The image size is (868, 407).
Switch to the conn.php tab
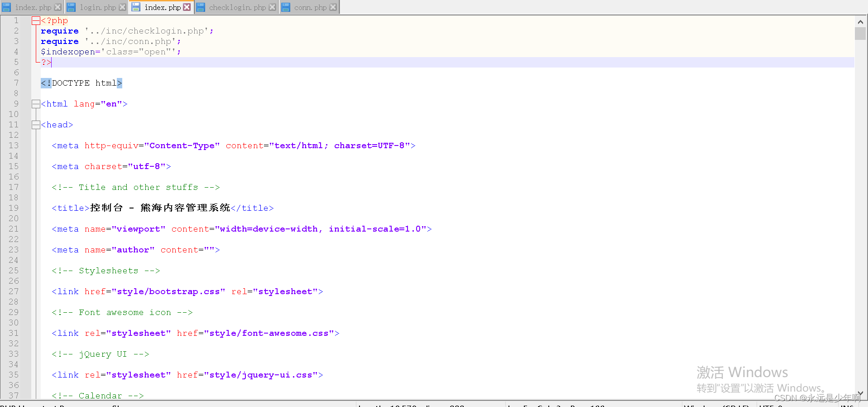point(310,7)
